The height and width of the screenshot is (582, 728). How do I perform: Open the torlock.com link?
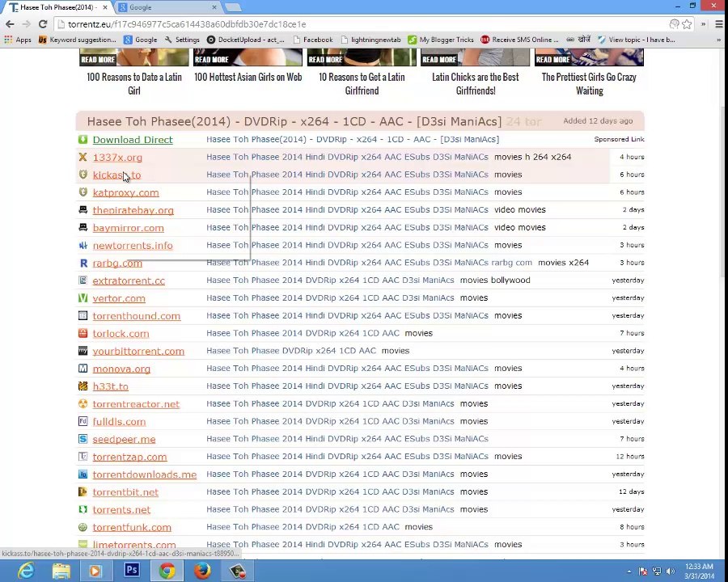pos(121,334)
